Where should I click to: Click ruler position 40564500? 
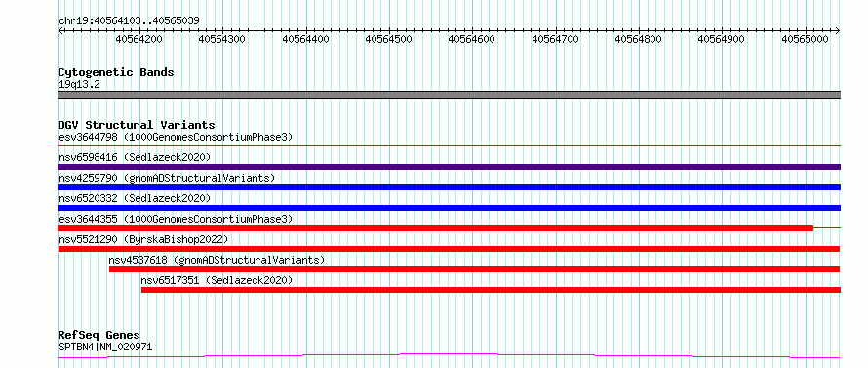pyautogui.click(x=388, y=39)
